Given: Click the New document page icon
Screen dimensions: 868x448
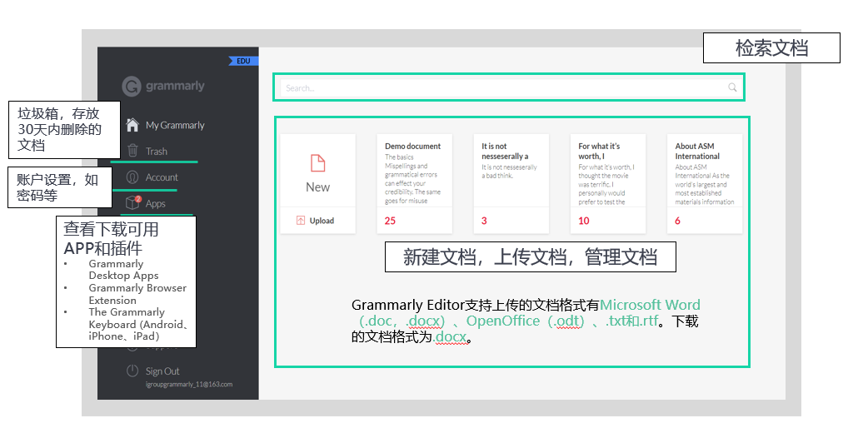Looking at the screenshot, I should click(x=317, y=163).
